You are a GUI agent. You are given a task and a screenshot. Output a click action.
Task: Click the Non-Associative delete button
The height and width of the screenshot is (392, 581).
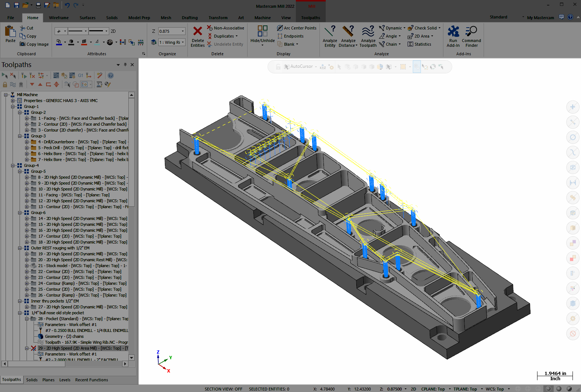point(225,28)
